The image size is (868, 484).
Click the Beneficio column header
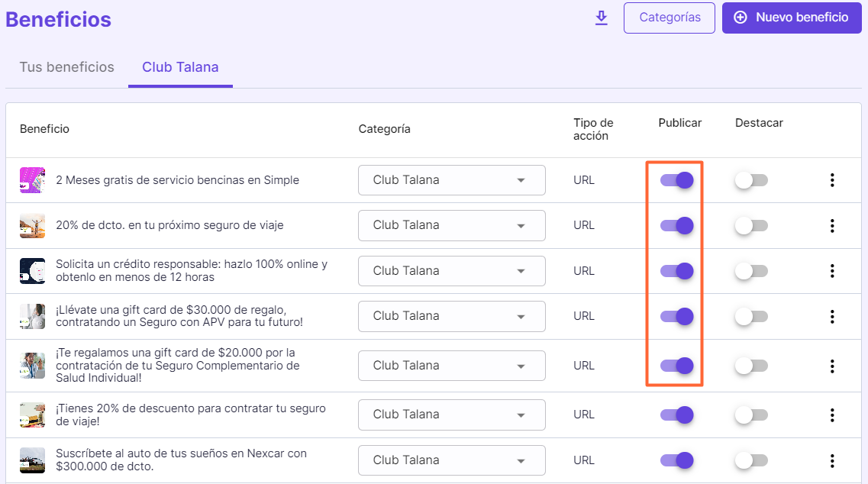[45, 129]
